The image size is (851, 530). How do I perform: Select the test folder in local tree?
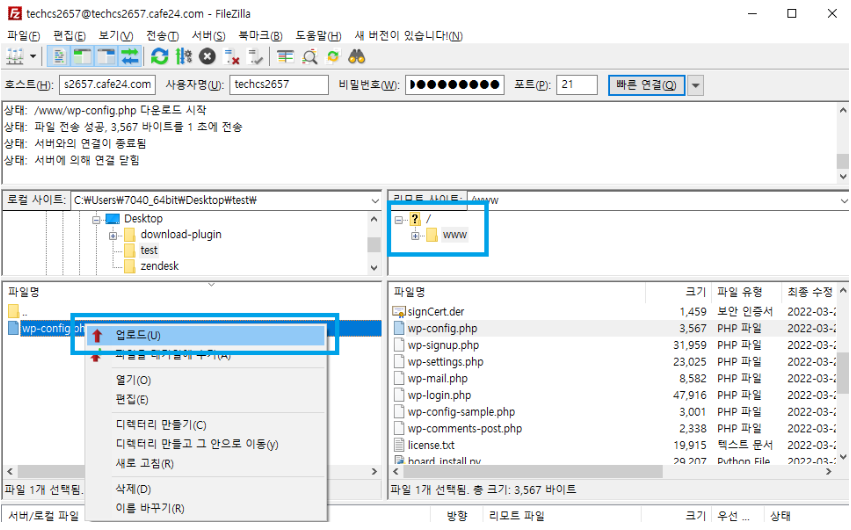click(x=149, y=250)
